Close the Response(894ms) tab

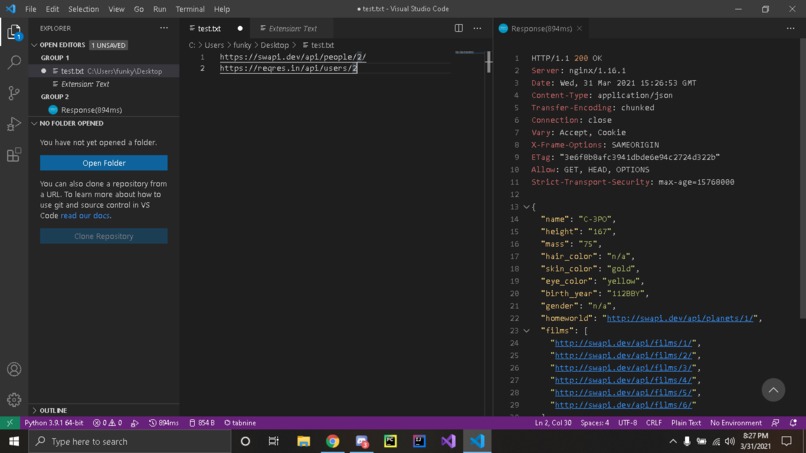click(579, 28)
